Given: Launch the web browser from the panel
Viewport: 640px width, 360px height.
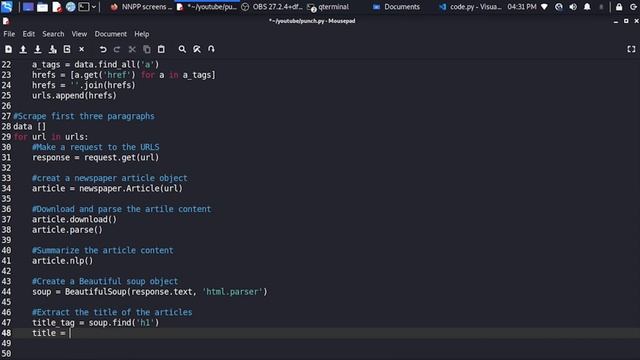Looking at the screenshot, I should click(70, 7).
